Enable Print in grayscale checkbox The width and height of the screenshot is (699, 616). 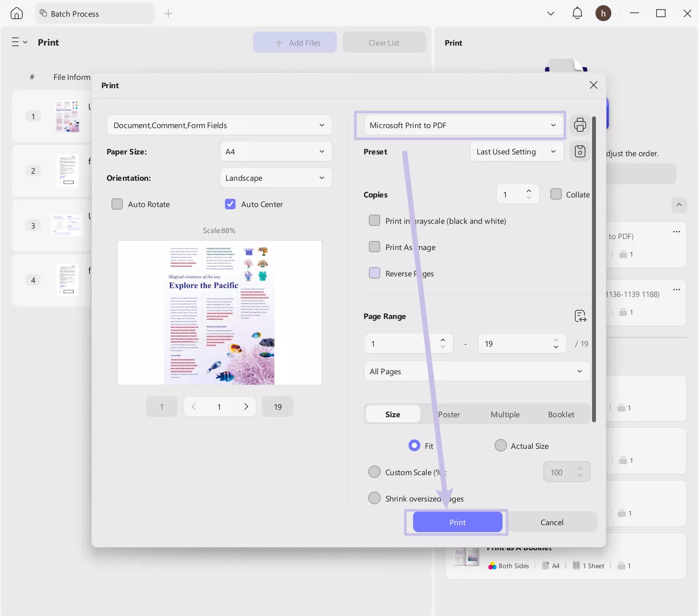coord(374,220)
